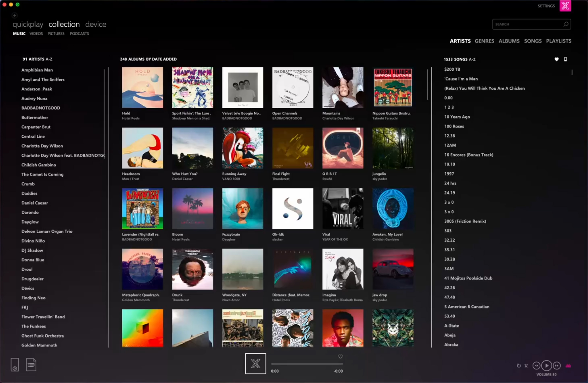The width and height of the screenshot is (588, 383).
Task: Click the back arrow above quickplay
Action: point(15,16)
